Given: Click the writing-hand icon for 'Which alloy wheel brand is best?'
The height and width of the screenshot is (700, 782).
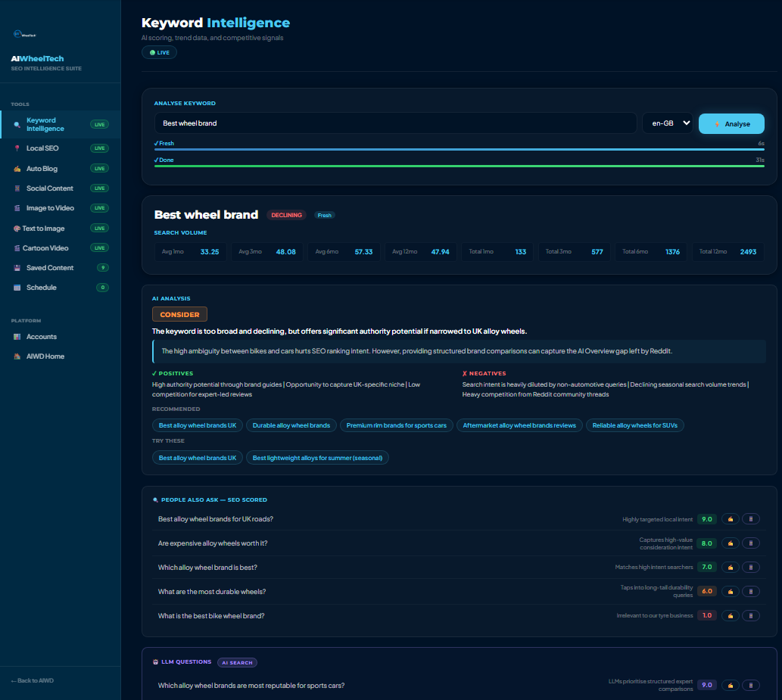Looking at the screenshot, I should pos(730,568).
